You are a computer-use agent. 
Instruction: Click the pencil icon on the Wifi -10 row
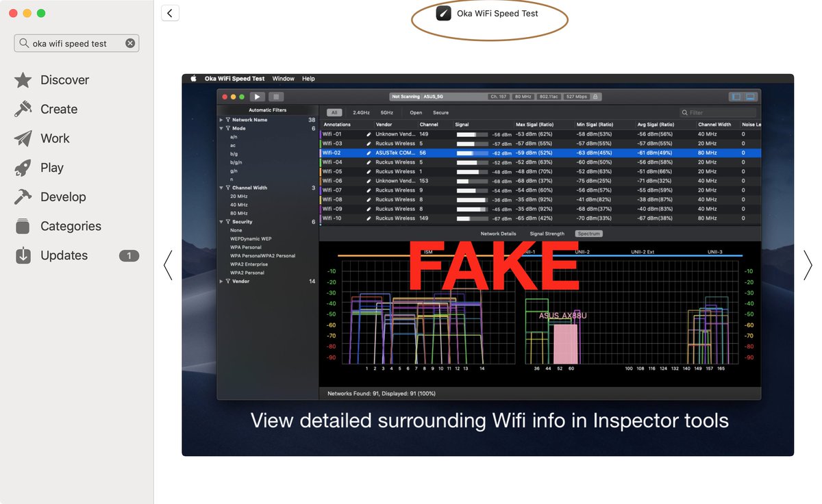[369, 218]
